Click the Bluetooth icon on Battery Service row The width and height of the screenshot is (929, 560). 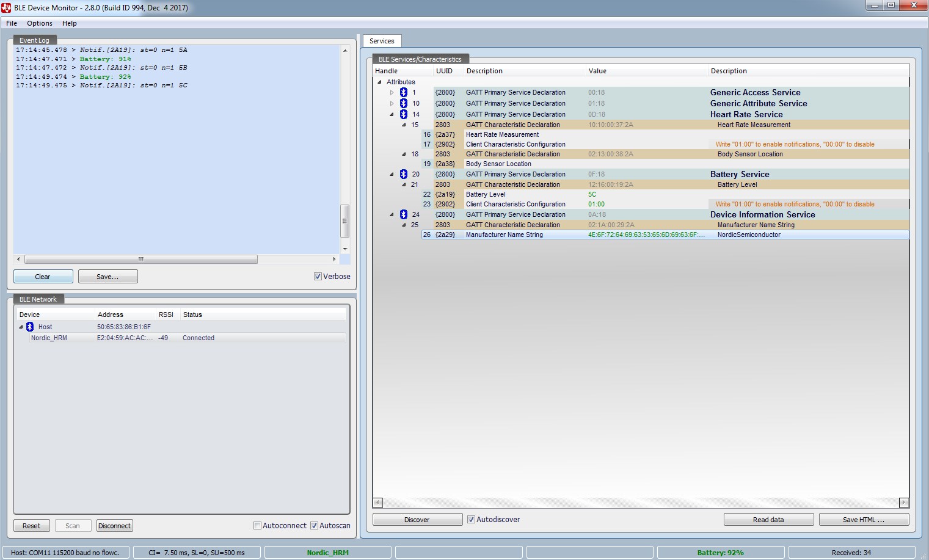(x=404, y=174)
